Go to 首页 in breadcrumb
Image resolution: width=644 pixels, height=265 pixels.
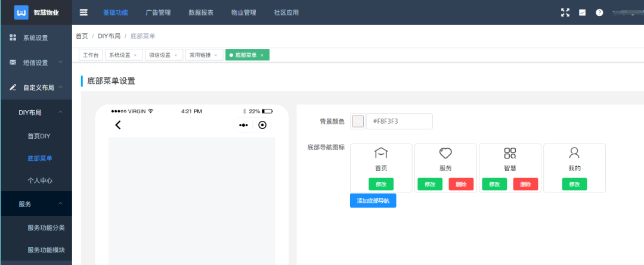pos(82,36)
